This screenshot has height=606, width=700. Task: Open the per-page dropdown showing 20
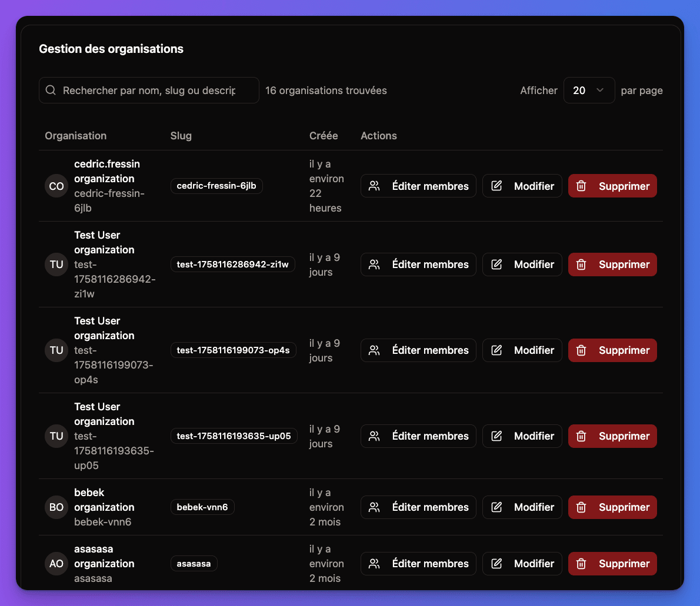pyautogui.click(x=589, y=90)
